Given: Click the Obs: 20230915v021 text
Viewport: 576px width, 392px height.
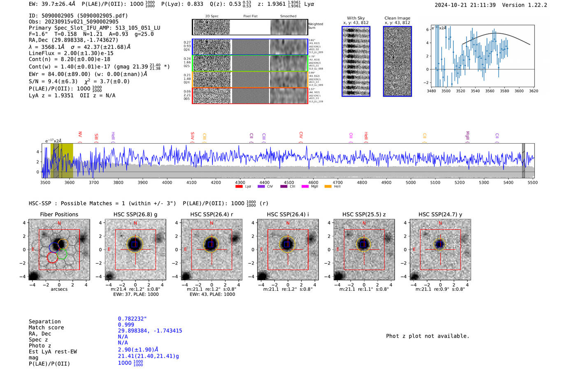Looking at the screenshot, I should (74, 21).
